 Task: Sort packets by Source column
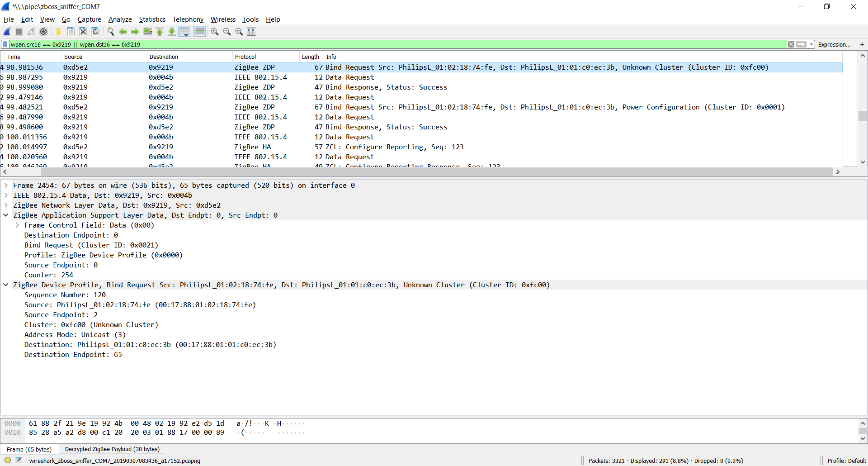tap(104, 57)
